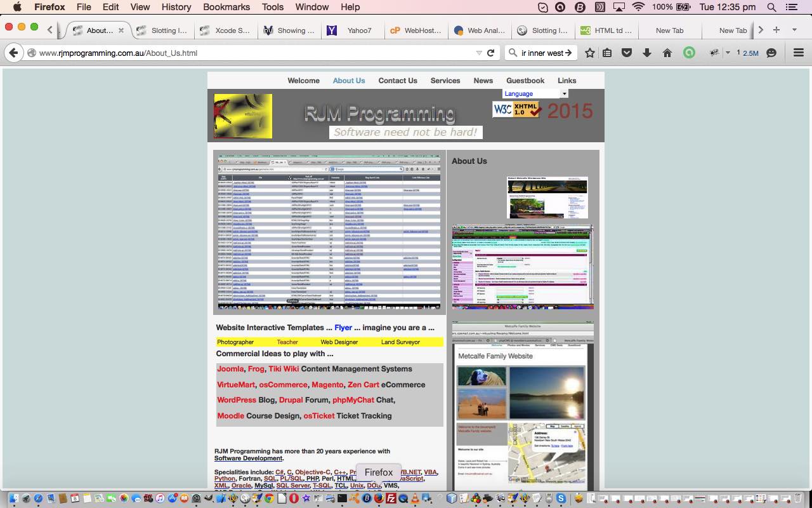Click the Firefox back arrow button

pyautogui.click(x=14, y=53)
